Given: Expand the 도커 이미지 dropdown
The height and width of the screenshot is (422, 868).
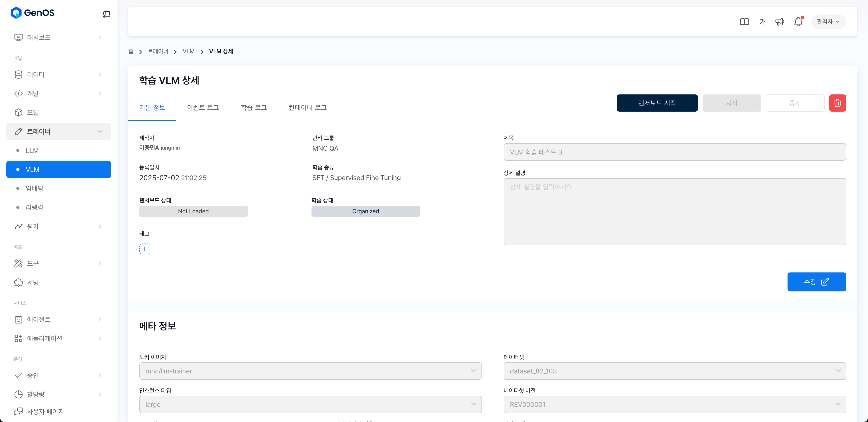Looking at the screenshot, I should coord(310,371).
